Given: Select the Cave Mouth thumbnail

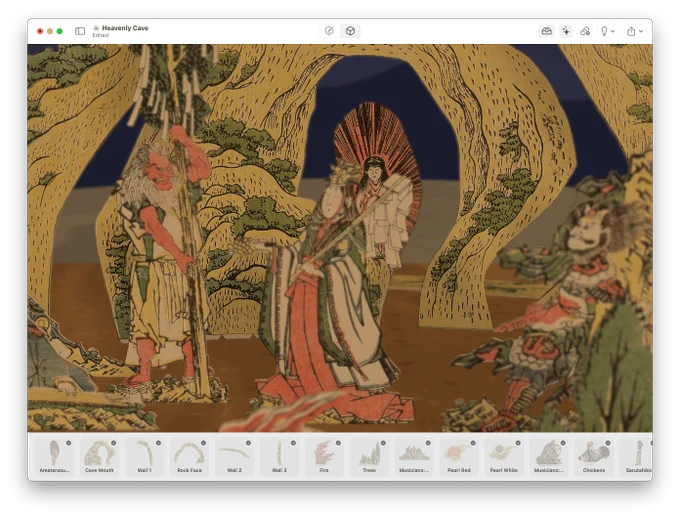Looking at the screenshot, I should 99,456.
